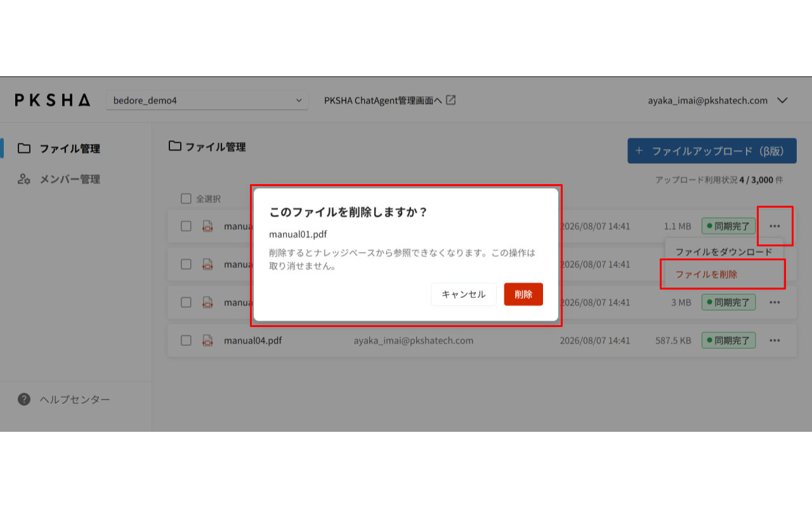The height and width of the screenshot is (508, 812).
Task: Click the PDF icon beside manual04.pdf
Action: tap(207, 340)
